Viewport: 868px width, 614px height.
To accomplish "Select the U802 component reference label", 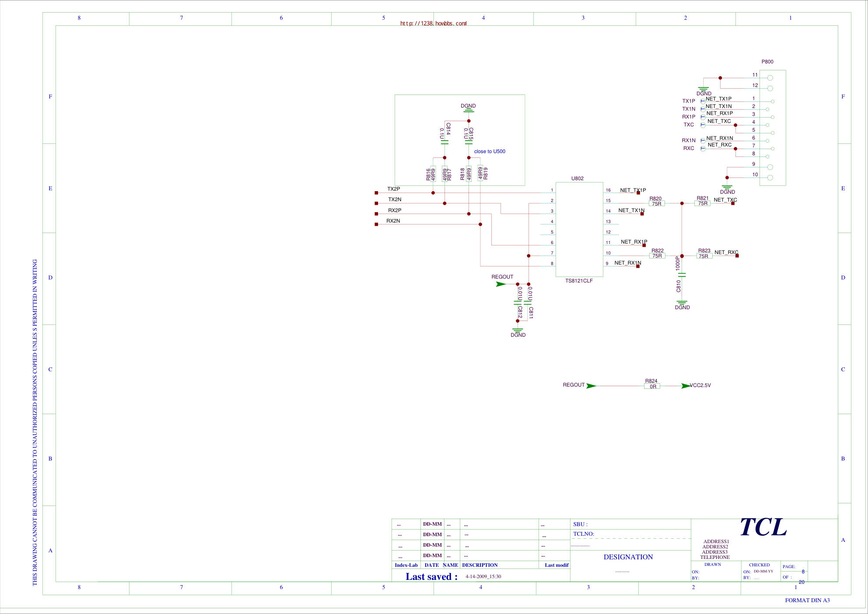I will pos(577,178).
